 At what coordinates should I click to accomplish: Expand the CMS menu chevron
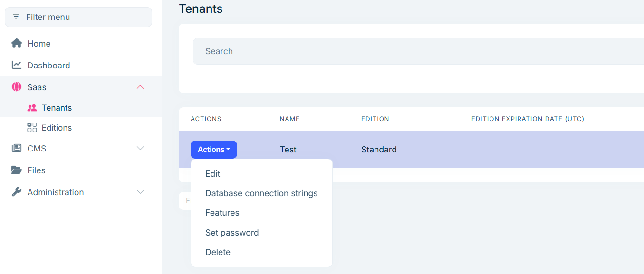coord(140,148)
